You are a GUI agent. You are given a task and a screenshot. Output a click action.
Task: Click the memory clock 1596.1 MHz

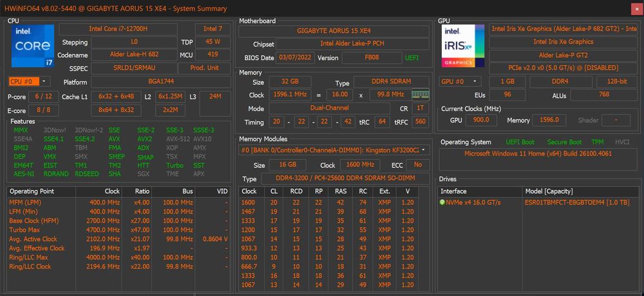290,95
